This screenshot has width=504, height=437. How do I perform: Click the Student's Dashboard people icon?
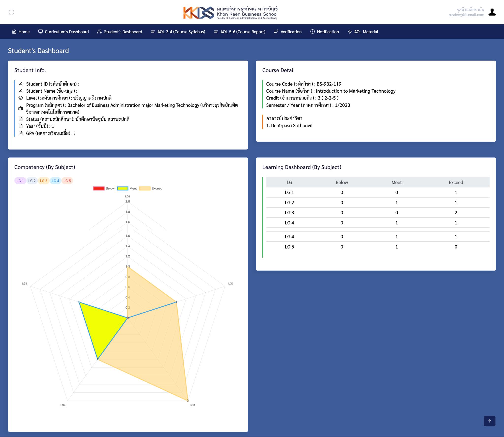coord(99,32)
